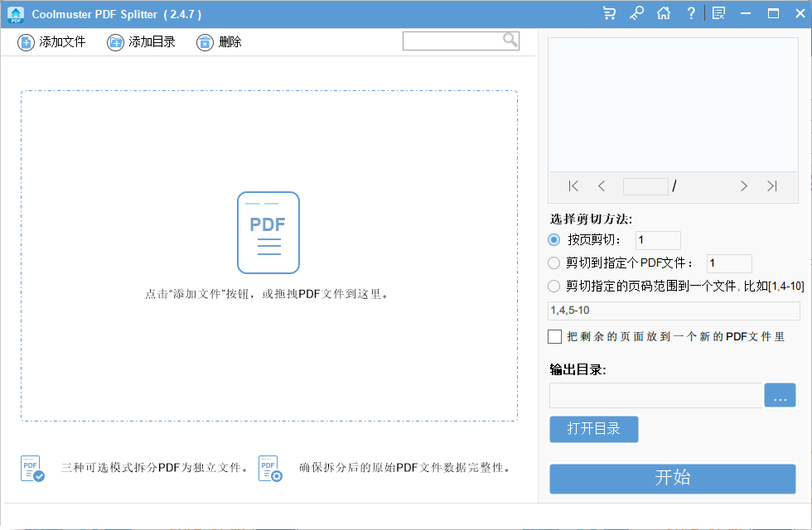Click the Coolmuster app logo icon
This screenshot has height=530, width=812.
16,14
